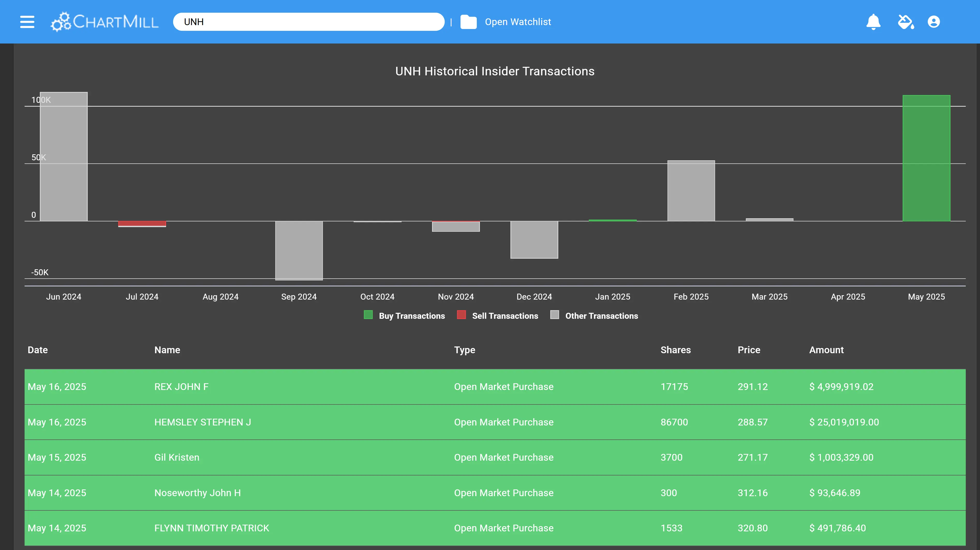
Task: Select the Sep 2024 negative gray bar
Action: point(299,250)
